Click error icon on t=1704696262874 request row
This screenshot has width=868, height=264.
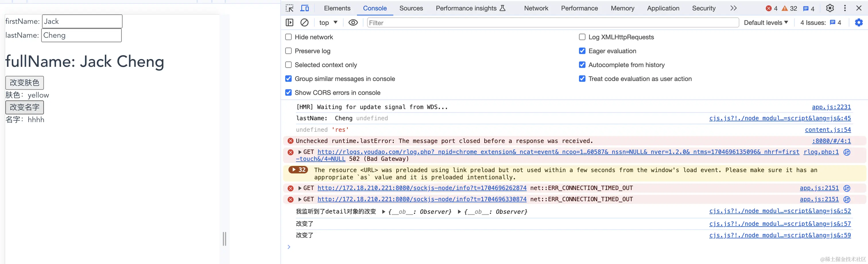click(290, 188)
